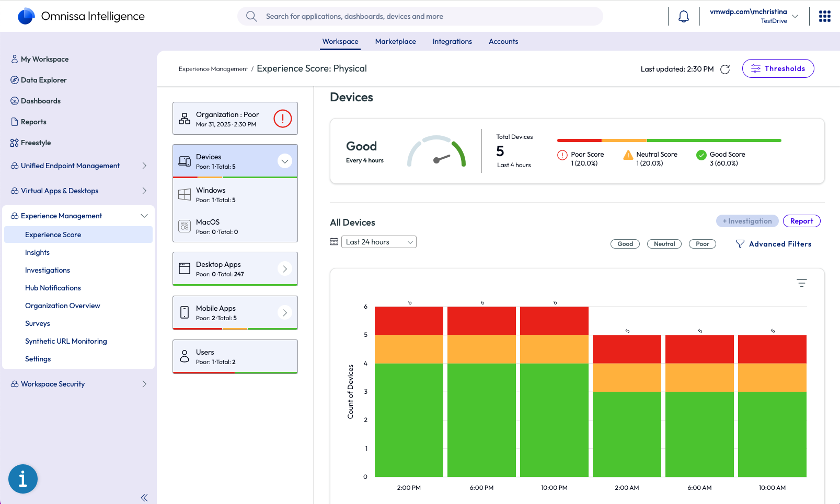This screenshot has height=504, width=840.
Task: Click the calendar icon by date range
Action: coord(334,242)
